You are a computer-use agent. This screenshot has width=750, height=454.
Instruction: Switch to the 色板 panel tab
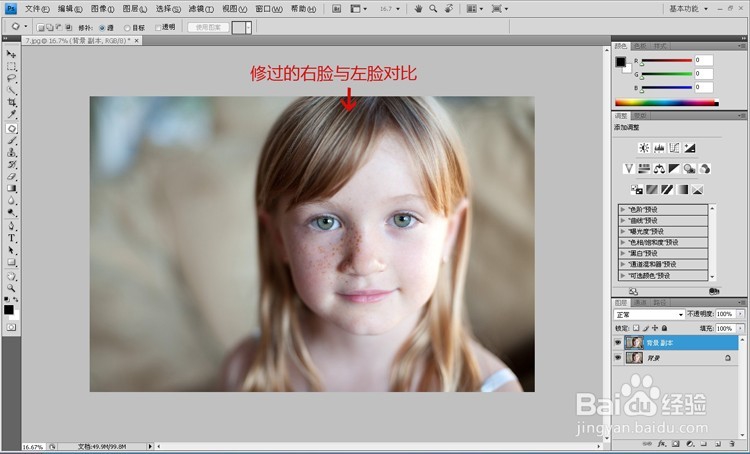point(640,46)
